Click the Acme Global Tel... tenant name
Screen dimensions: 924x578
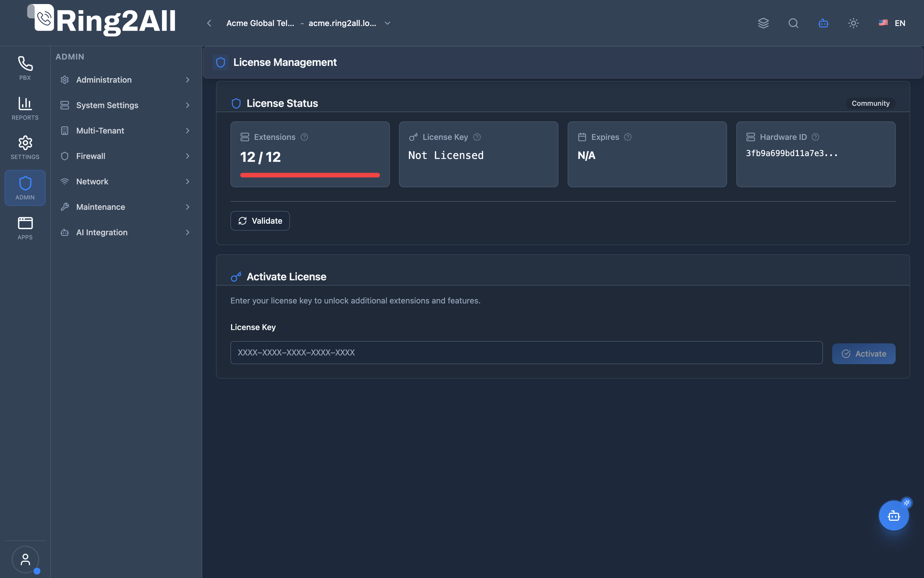260,23
